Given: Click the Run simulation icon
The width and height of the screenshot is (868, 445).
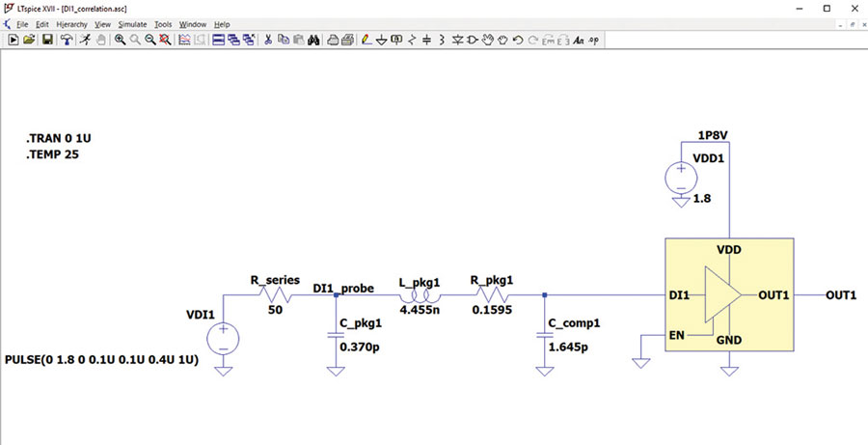Looking at the screenshot, I should click(x=14, y=40).
